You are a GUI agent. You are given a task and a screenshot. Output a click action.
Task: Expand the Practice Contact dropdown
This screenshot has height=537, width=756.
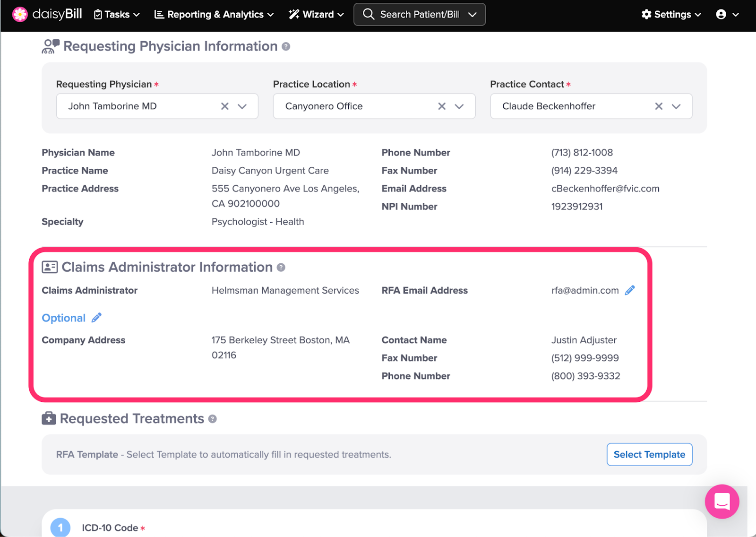click(x=676, y=106)
